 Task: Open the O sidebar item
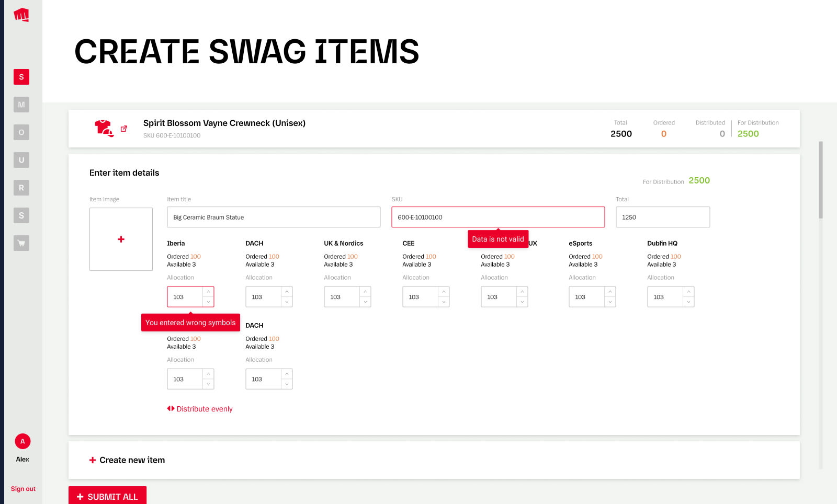[x=21, y=132]
